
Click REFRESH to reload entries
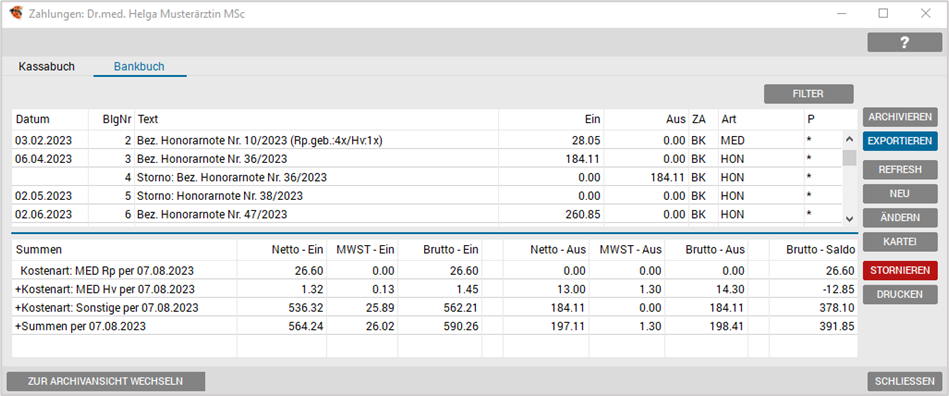pos(900,170)
